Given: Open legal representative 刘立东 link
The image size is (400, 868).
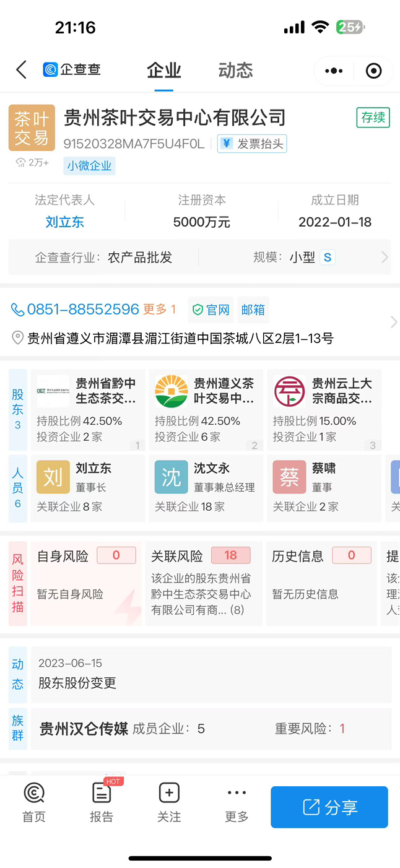Looking at the screenshot, I should pyautogui.click(x=65, y=222).
